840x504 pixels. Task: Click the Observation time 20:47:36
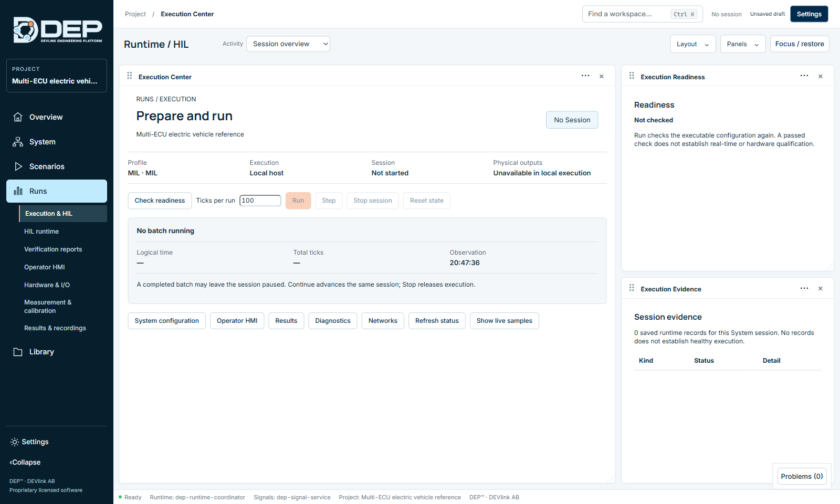465,263
